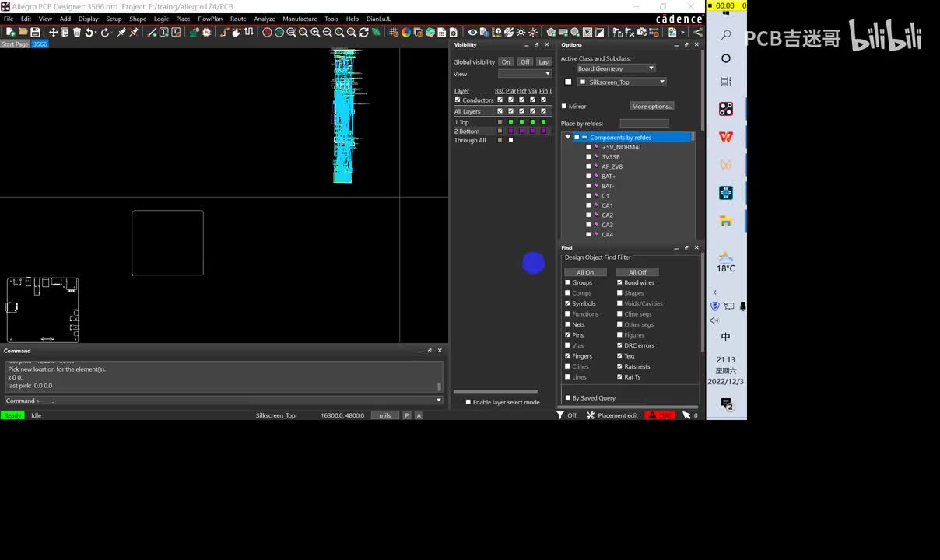Click the All On find button
This screenshot has height=560, width=940.
coord(585,272)
